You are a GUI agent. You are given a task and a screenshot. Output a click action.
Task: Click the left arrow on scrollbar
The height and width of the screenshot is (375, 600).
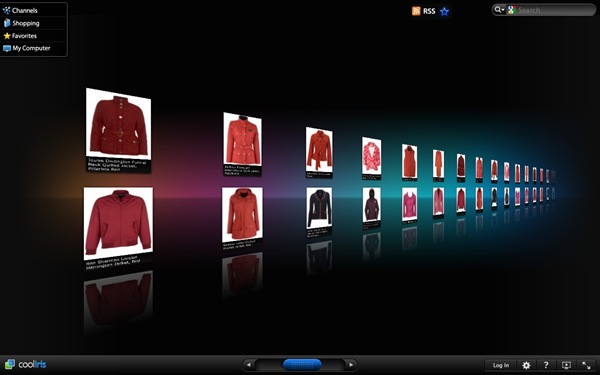click(249, 365)
